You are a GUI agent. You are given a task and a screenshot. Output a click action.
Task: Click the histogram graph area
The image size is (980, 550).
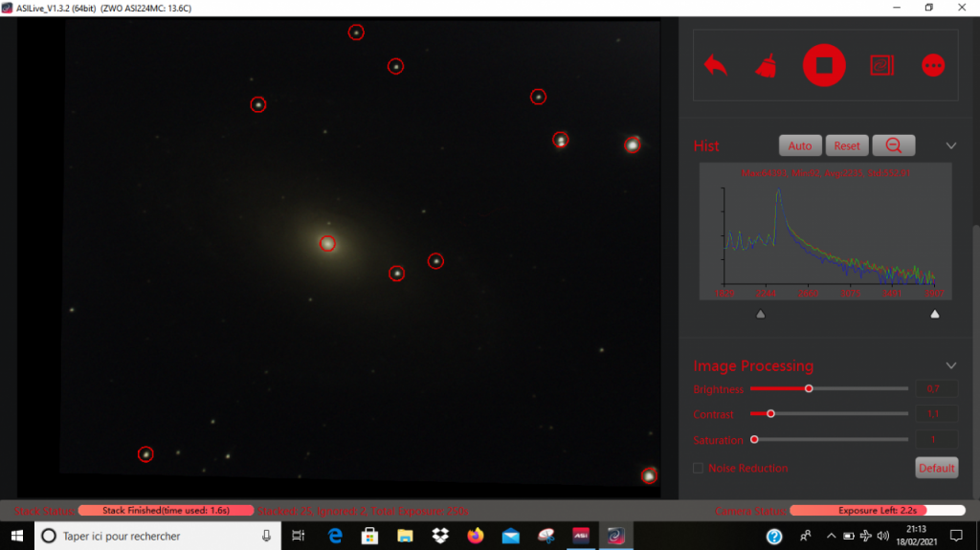tap(825, 231)
